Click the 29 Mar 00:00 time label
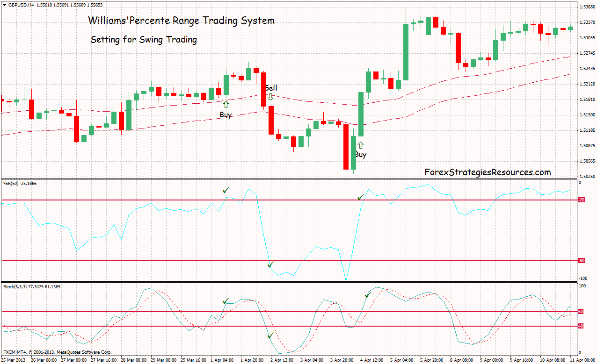Viewport: 597px width, 364px height. pos(164,360)
